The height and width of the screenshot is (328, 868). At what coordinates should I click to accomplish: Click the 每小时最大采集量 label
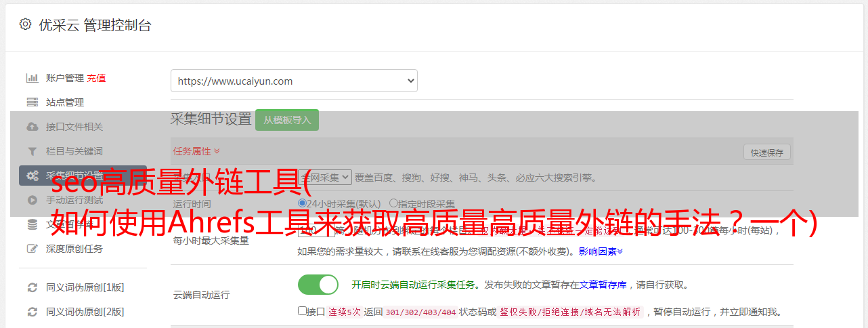pos(211,240)
